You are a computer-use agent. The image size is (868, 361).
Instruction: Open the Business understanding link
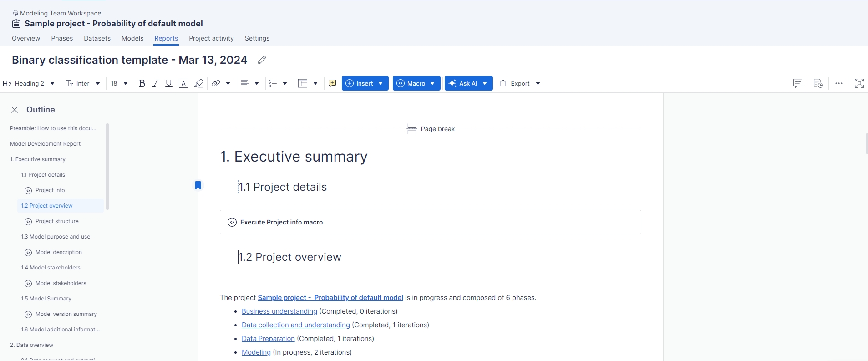point(279,311)
